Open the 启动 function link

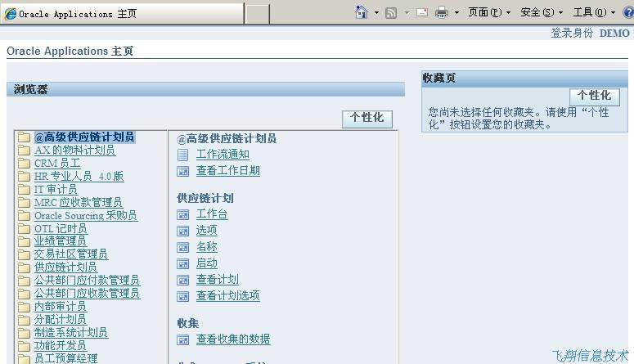point(207,263)
